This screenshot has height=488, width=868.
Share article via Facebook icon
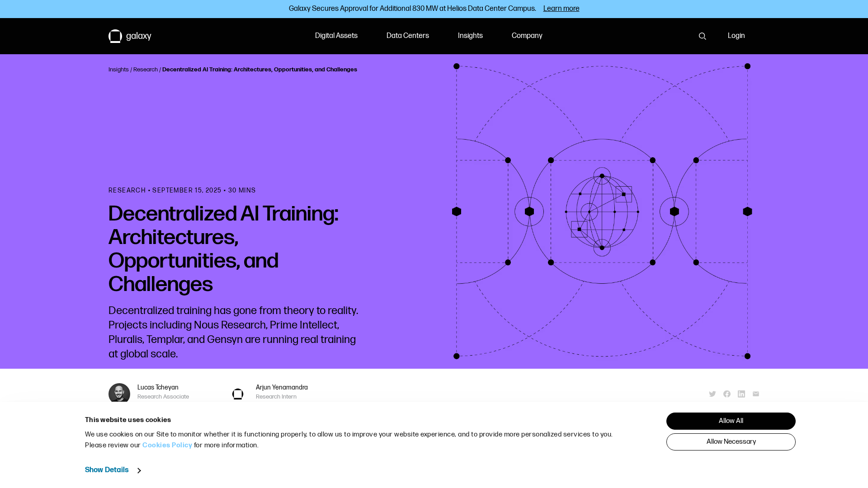pos(727,394)
